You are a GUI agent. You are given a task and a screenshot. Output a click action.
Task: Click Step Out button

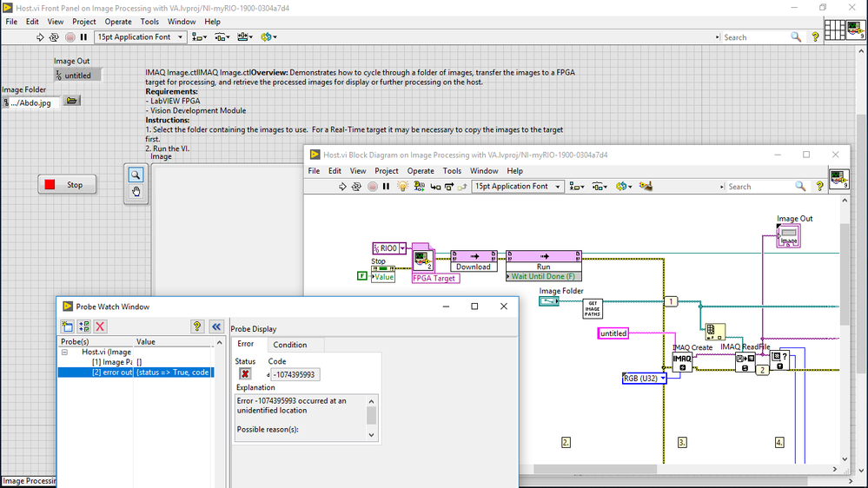462,187
